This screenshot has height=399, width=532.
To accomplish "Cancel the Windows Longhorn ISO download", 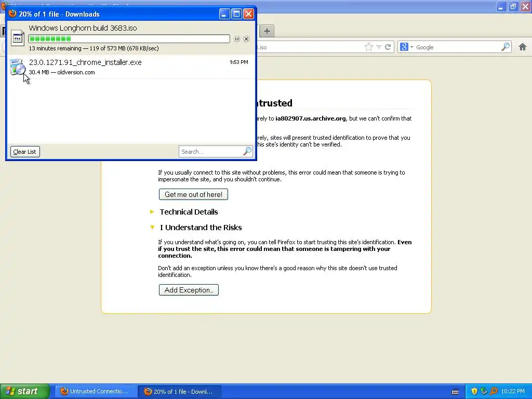I will [x=246, y=39].
